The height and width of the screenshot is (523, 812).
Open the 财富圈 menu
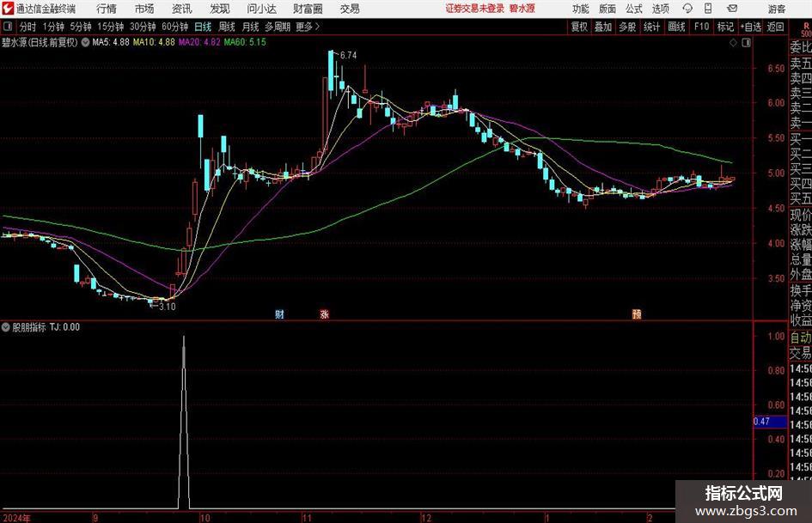(308, 9)
